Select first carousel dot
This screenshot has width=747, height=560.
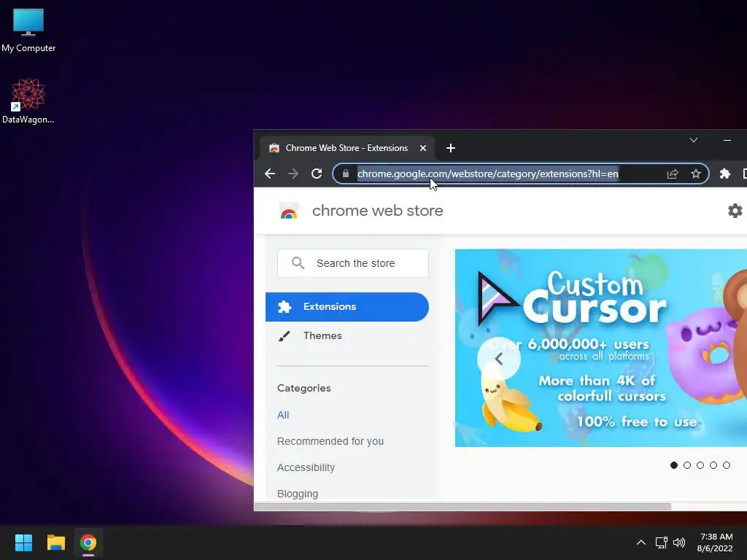point(673,465)
